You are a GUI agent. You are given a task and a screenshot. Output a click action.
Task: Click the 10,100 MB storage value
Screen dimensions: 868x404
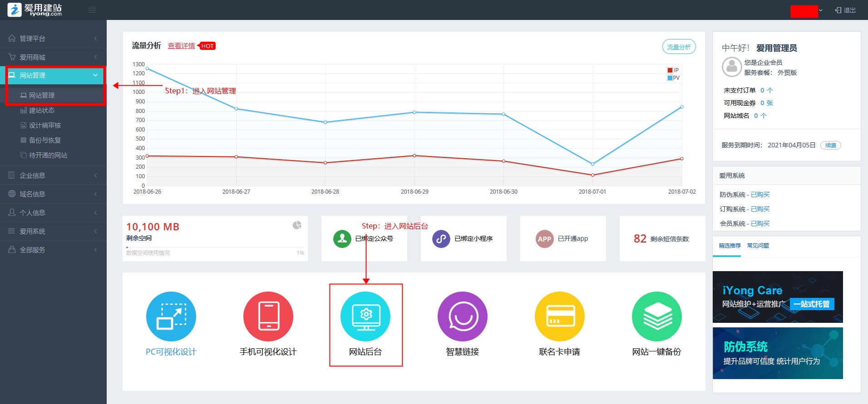pos(153,227)
